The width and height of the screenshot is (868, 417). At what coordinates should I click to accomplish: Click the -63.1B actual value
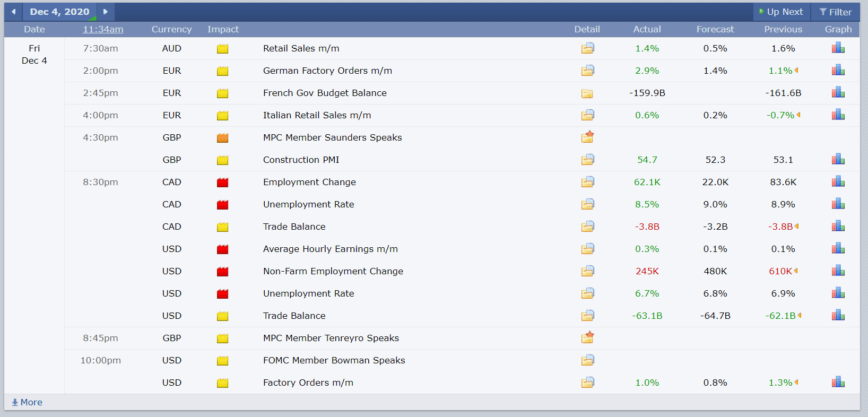point(647,316)
